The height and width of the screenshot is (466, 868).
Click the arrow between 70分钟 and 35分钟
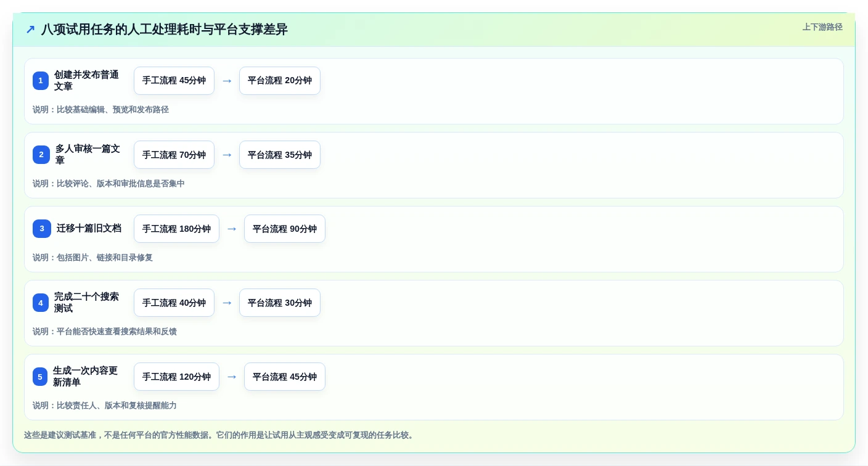point(227,155)
